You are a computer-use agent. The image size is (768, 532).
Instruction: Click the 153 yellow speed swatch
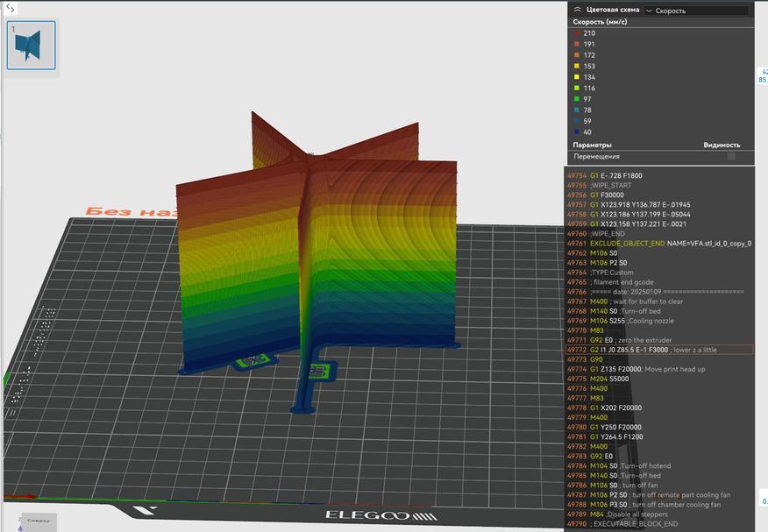coord(576,66)
